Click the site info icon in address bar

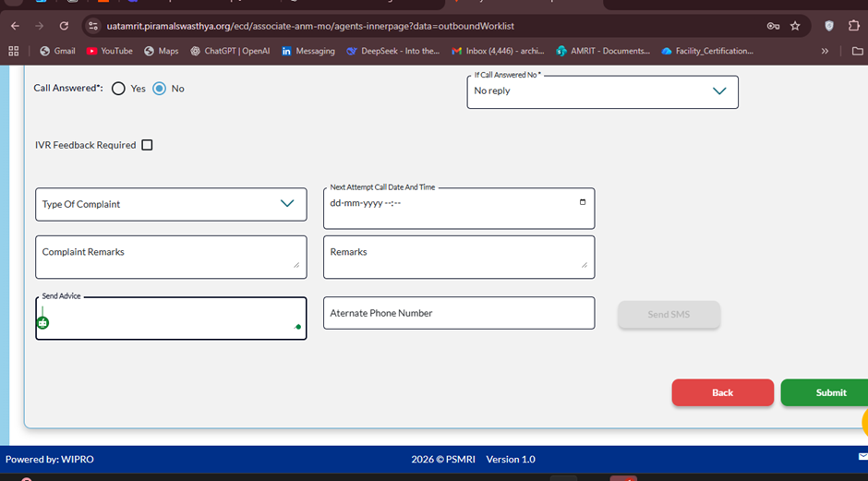(x=93, y=26)
